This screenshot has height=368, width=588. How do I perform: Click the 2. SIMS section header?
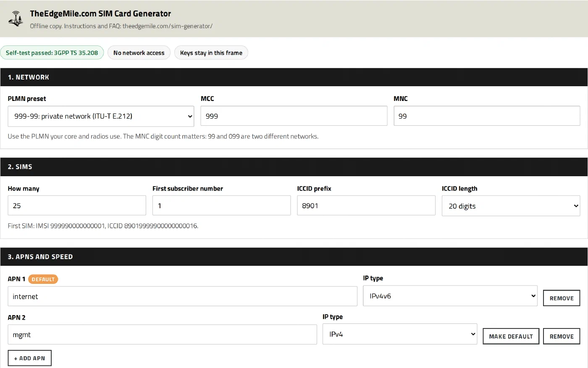(x=294, y=167)
